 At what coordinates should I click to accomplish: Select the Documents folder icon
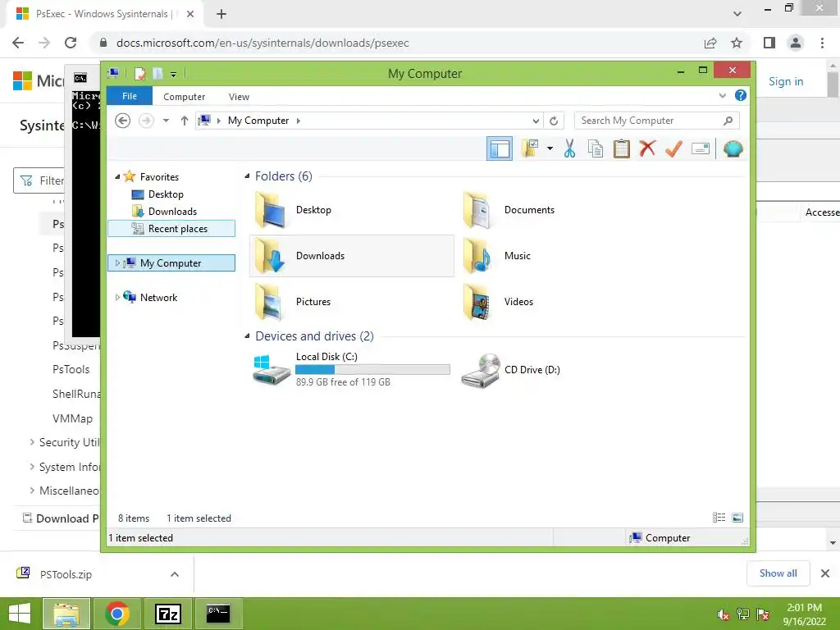pyautogui.click(x=477, y=210)
